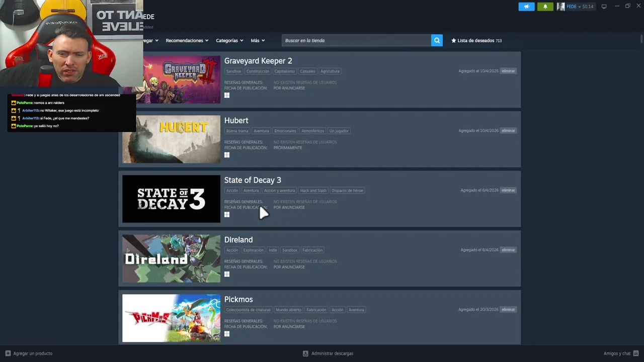The image size is (644, 362).
Task: Remove Graveyard Keeper 2 with eliminar
Action: [508, 71]
